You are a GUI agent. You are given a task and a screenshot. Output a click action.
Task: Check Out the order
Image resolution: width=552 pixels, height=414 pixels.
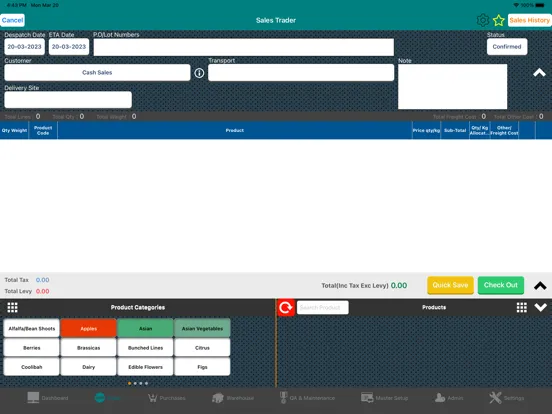click(501, 285)
